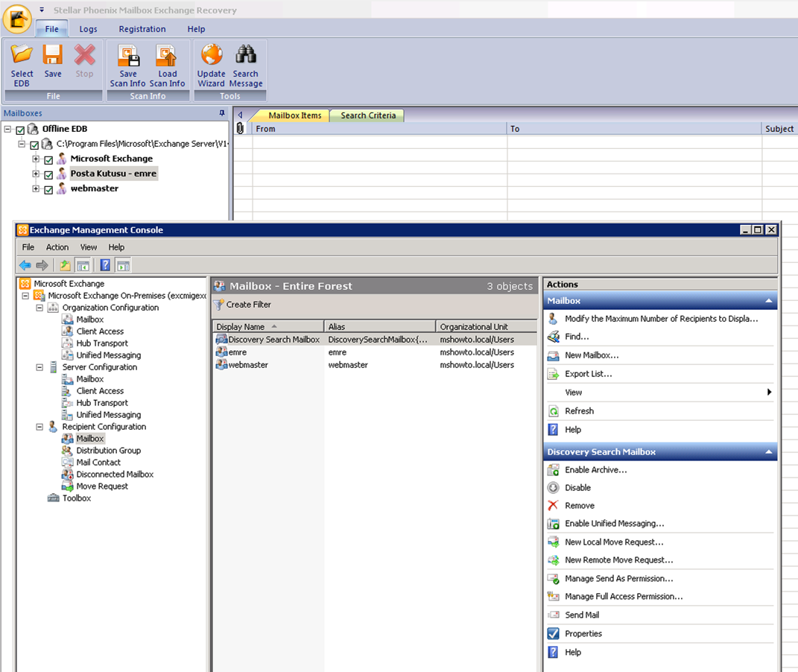Click the blue Help icon in console toolbar
The image size is (798, 672).
(x=105, y=265)
